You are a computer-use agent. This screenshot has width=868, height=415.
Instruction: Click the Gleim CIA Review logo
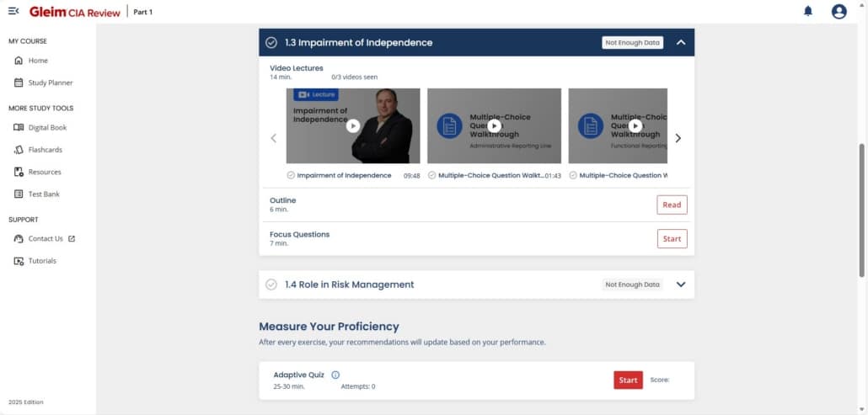[x=75, y=12]
